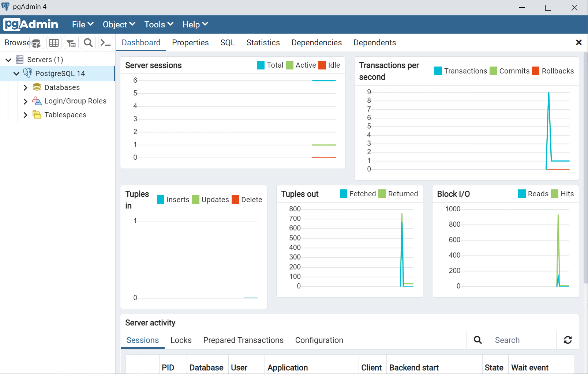Click the Active legend swatch in Server sessions

click(x=289, y=65)
